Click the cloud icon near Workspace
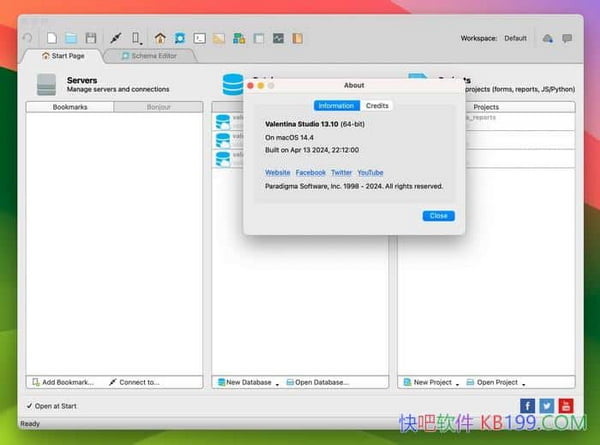The height and width of the screenshot is (445, 600). [x=547, y=38]
